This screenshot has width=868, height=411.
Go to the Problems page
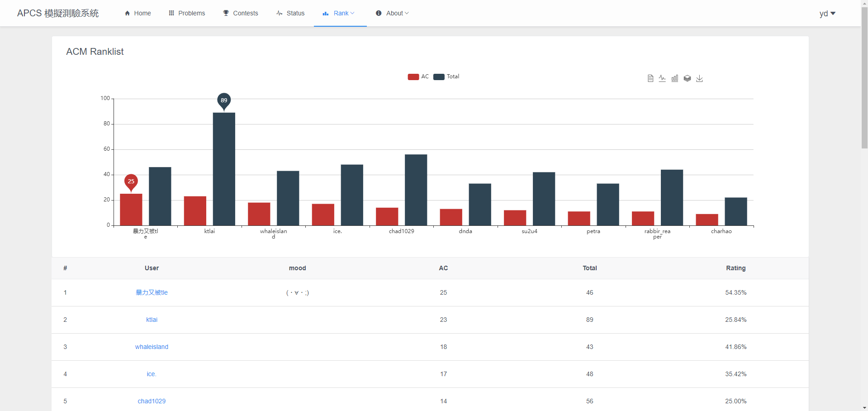pos(187,13)
